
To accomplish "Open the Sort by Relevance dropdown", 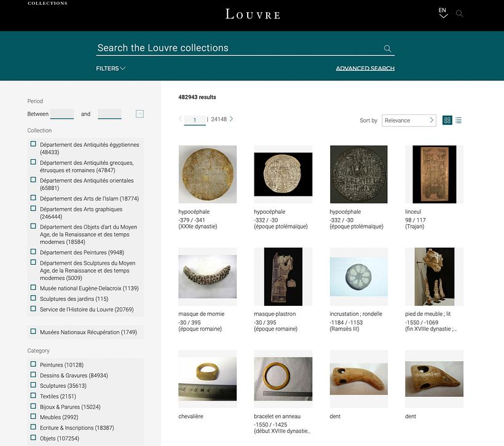I will click(x=409, y=120).
